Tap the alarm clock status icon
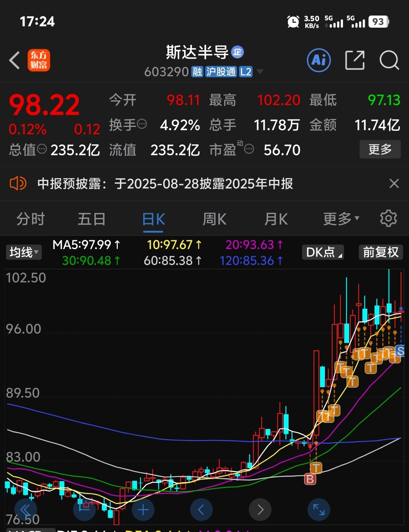 [293, 22]
